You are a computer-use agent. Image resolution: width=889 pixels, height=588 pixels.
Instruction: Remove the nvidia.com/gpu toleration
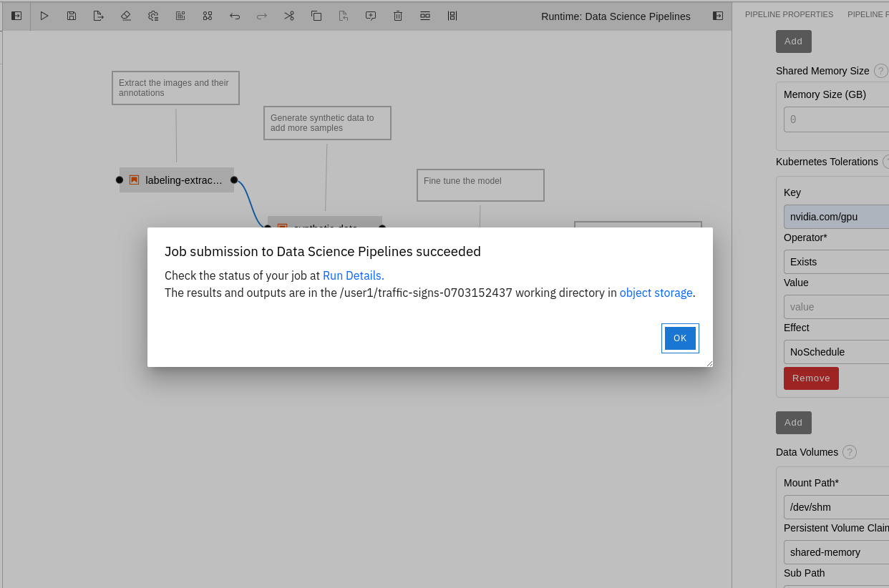[811, 378]
